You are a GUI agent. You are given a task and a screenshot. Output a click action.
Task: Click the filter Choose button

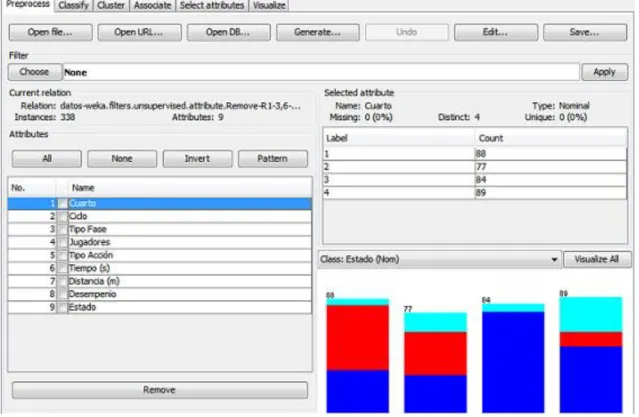pos(35,72)
